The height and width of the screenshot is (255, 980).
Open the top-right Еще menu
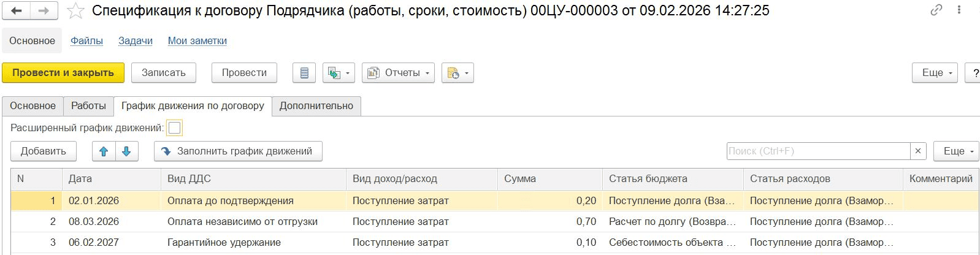935,73
